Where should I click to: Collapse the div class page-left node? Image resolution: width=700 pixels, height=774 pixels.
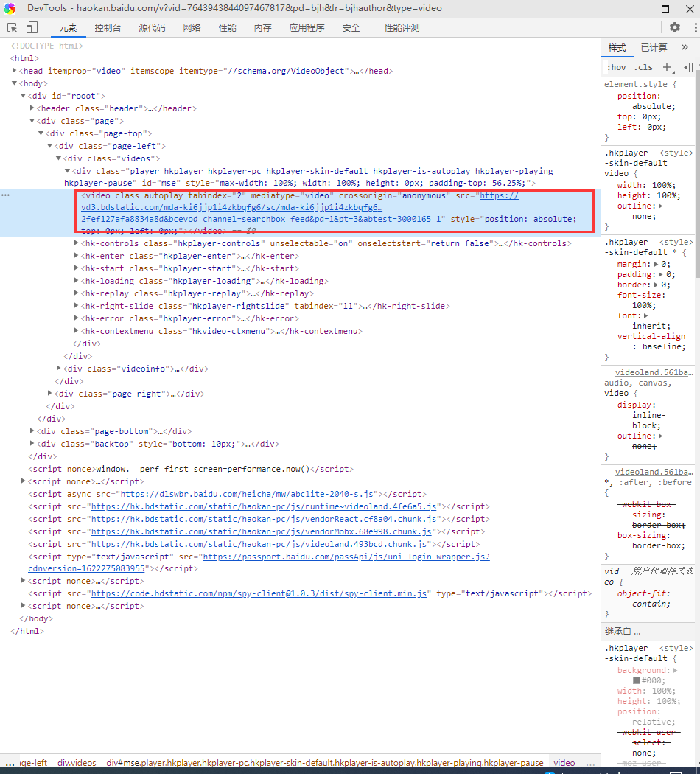(x=50, y=146)
